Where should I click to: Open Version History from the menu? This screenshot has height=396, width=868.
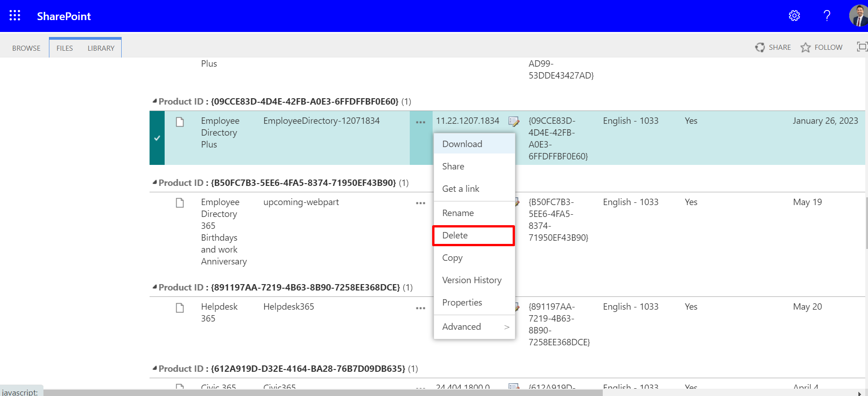474,280
